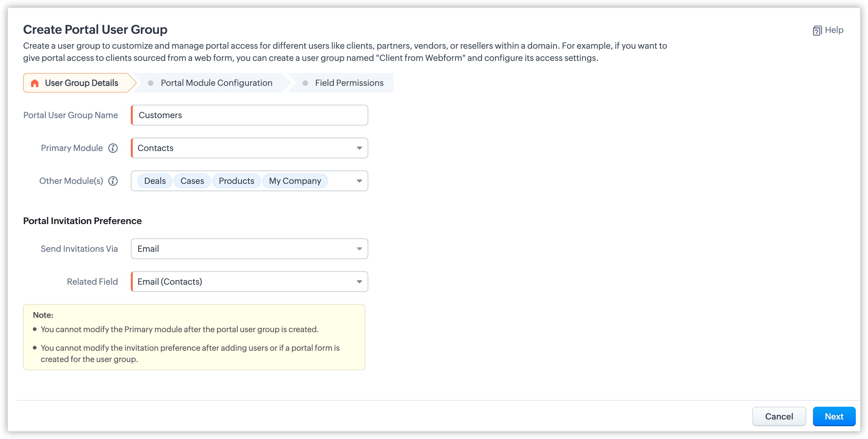Click the home icon in User Group Details

pyautogui.click(x=35, y=83)
